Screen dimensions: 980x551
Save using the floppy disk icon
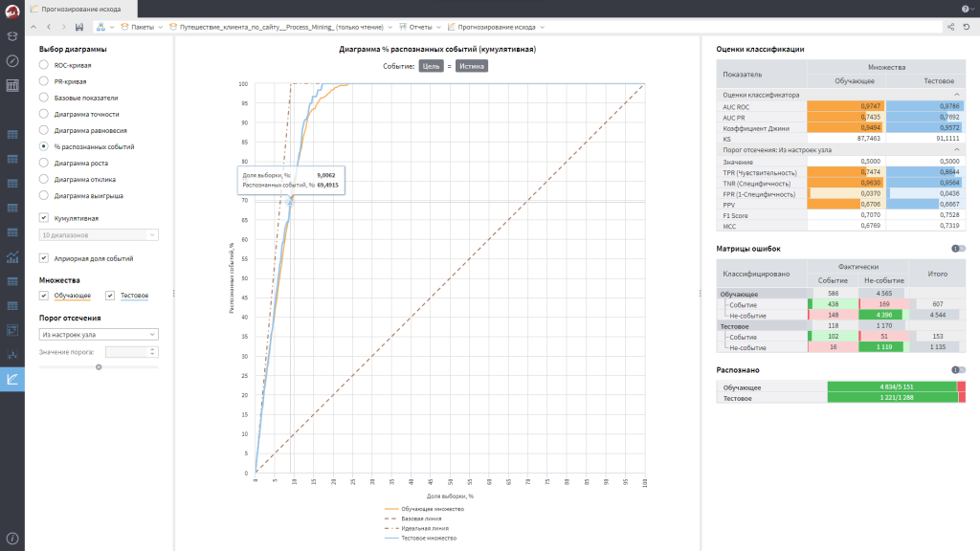(79, 27)
